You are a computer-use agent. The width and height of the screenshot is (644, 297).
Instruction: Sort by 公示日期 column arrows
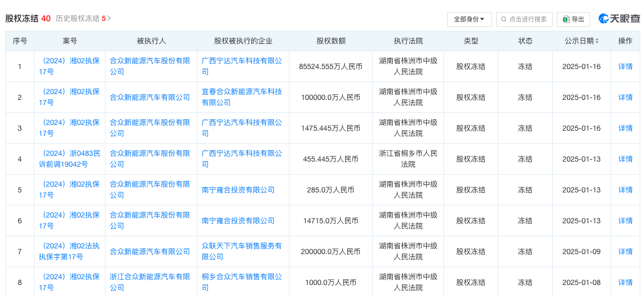coord(597,41)
